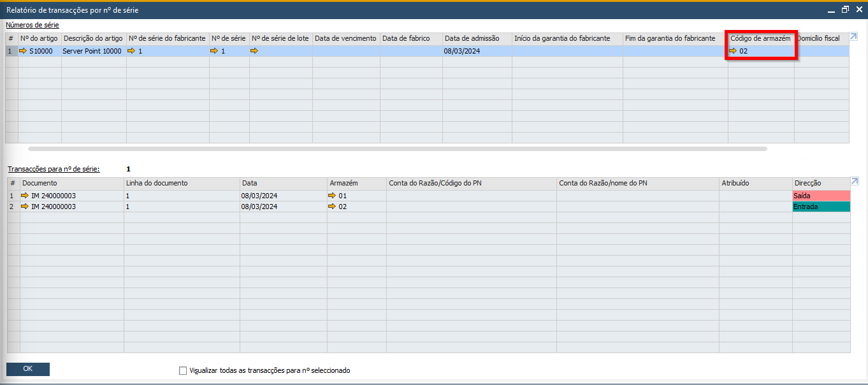Expand the transactions table settings icon

(x=854, y=182)
